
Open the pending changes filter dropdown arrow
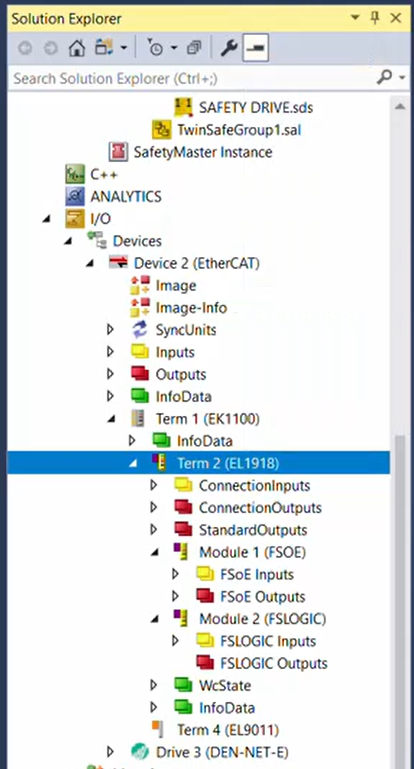tap(174, 49)
